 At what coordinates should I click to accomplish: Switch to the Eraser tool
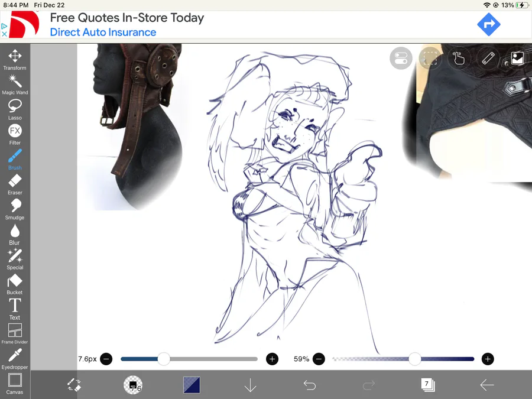click(15, 184)
